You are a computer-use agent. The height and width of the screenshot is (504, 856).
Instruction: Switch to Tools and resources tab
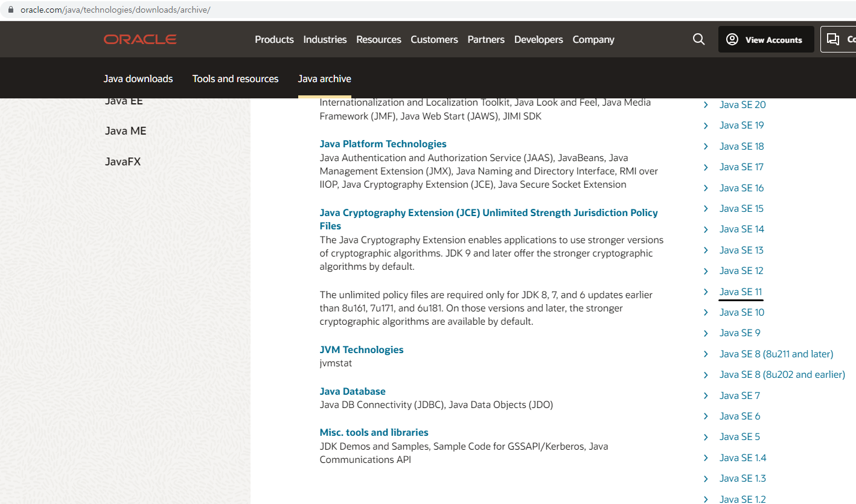pos(235,78)
